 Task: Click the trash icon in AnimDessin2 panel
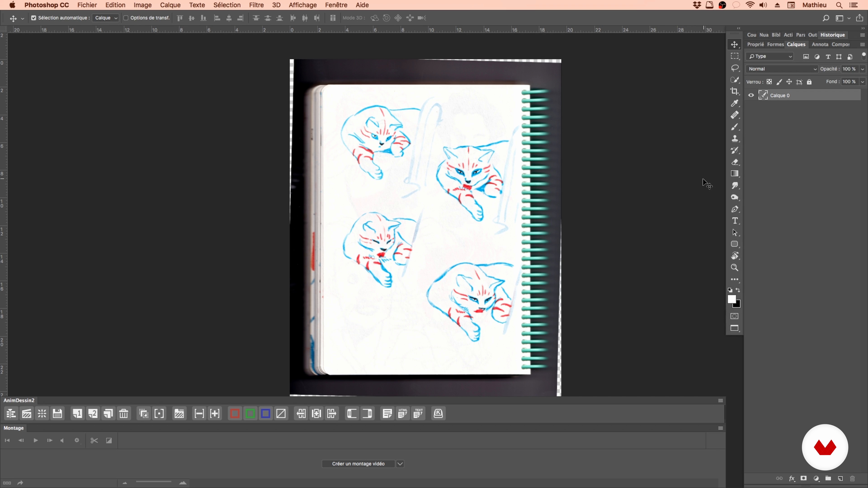124,414
